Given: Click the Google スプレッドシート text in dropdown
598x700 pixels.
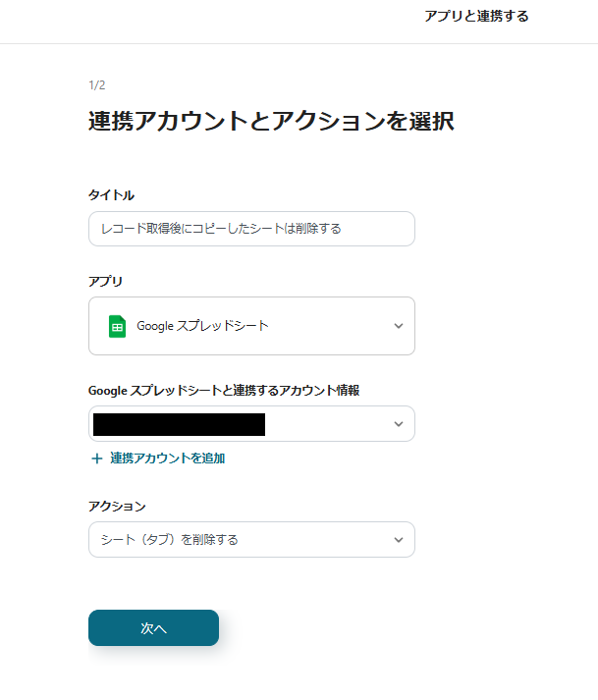Looking at the screenshot, I should point(202,326).
